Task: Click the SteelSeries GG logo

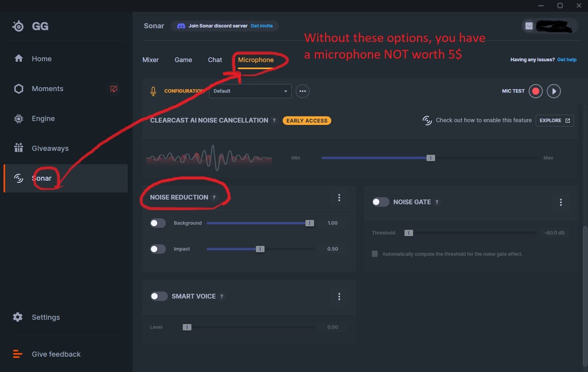Action: pyautogui.click(x=18, y=26)
